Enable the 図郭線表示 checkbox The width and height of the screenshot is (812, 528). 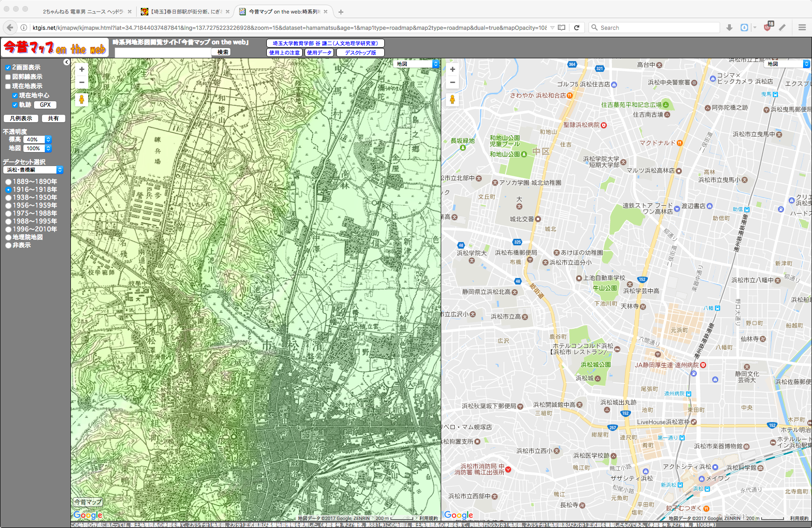(x=8, y=77)
